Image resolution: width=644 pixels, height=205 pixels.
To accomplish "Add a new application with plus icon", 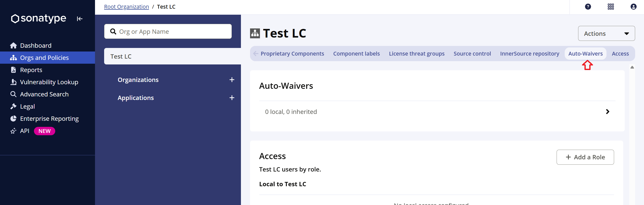I will (x=232, y=98).
